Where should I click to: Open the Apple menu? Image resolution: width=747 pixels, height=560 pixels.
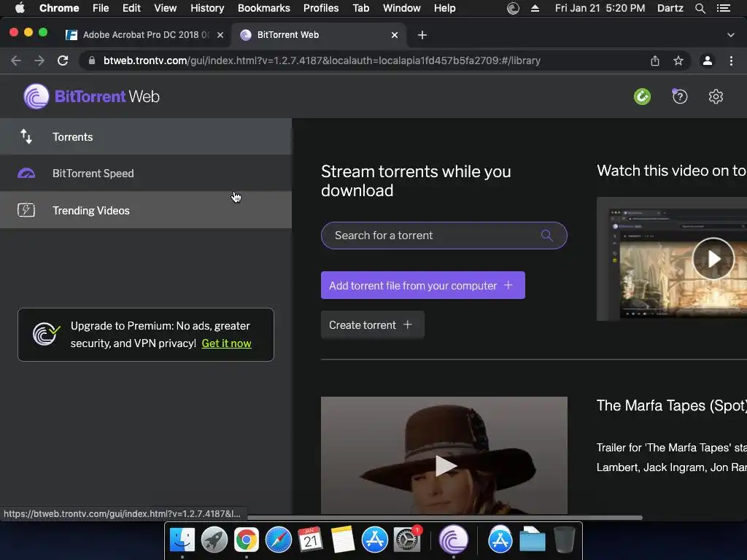20,8
